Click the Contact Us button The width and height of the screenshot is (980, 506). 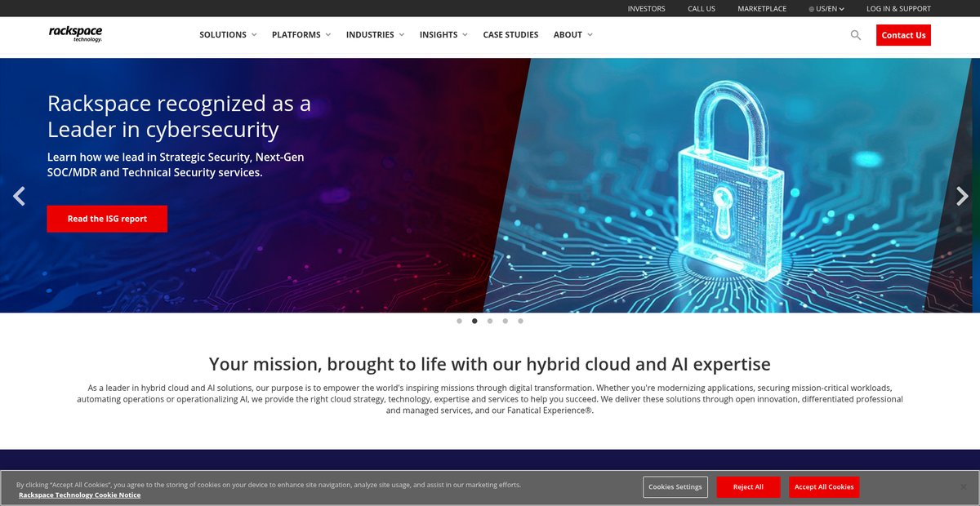(903, 35)
